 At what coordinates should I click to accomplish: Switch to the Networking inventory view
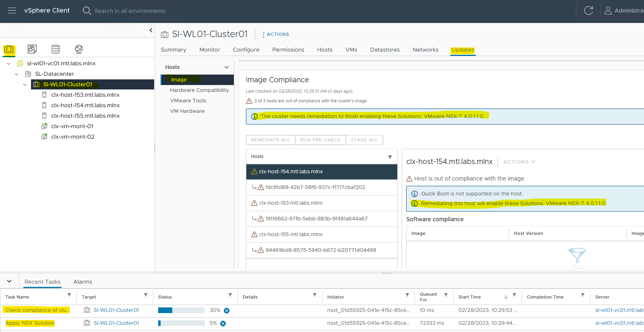coord(79,49)
